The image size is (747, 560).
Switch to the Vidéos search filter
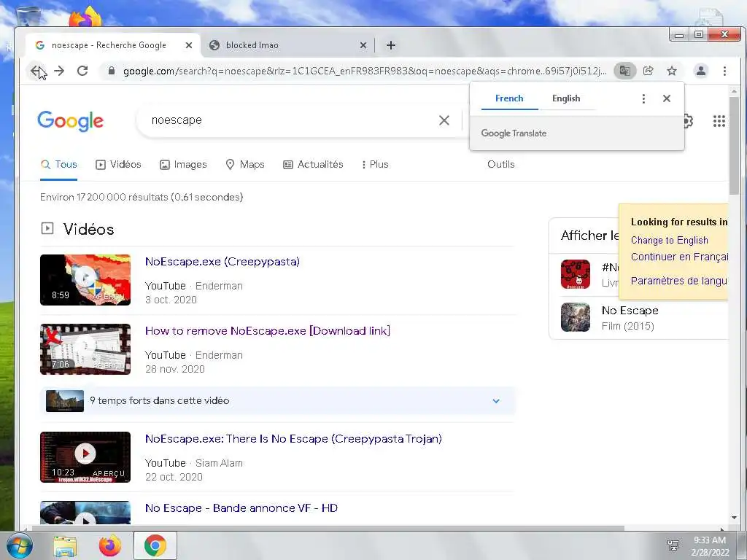(118, 165)
